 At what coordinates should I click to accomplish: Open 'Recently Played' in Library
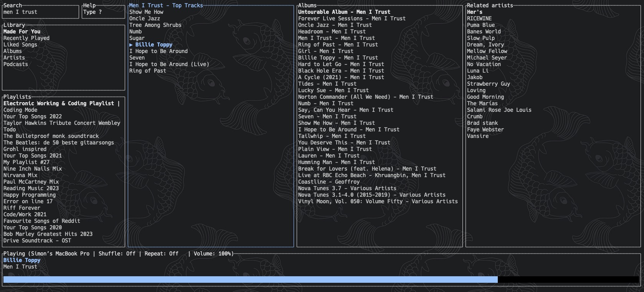click(26, 38)
